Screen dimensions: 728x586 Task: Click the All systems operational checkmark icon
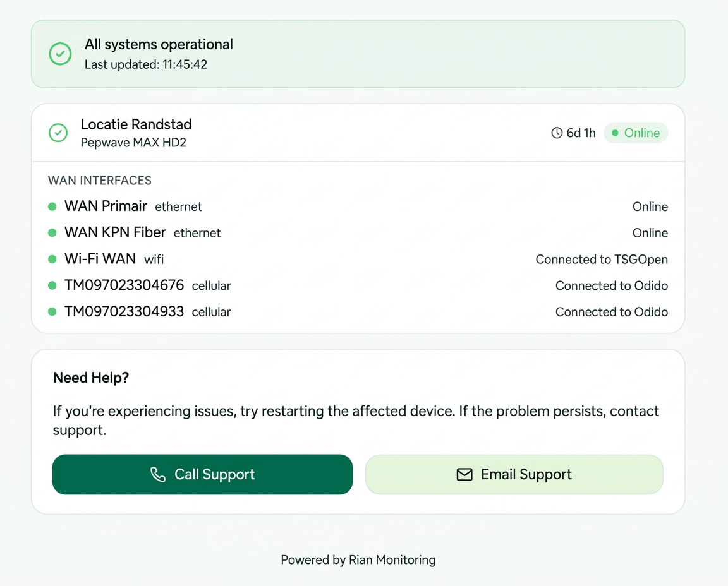pos(60,54)
